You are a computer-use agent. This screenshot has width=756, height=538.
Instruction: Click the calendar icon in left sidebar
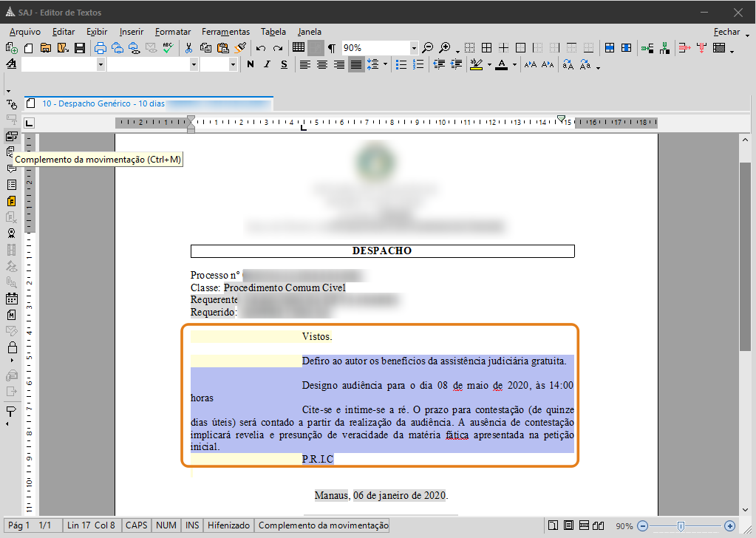coord(12,299)
